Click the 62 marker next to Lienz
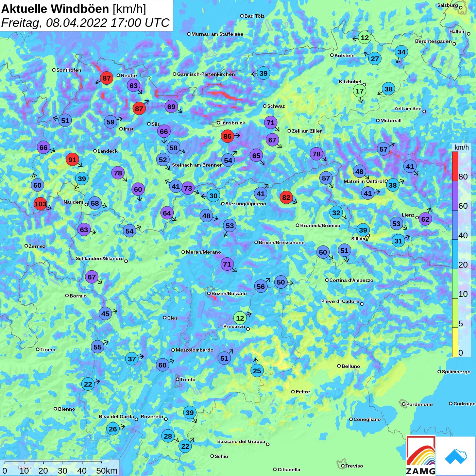 click(x=425, y=219)
